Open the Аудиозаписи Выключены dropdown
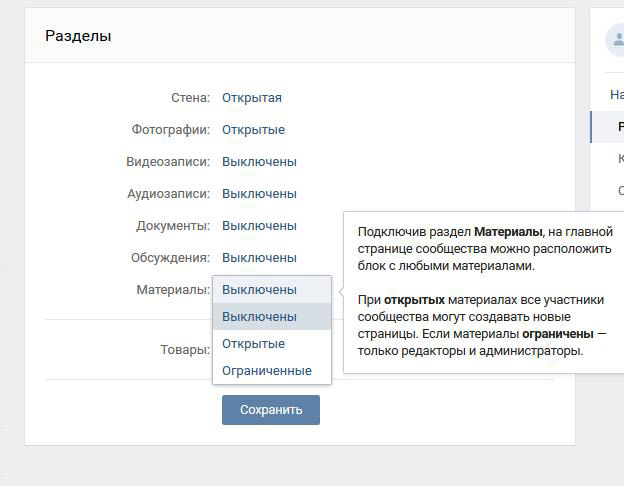This screenshot has width=624, height=486. (x=259, y=194)
